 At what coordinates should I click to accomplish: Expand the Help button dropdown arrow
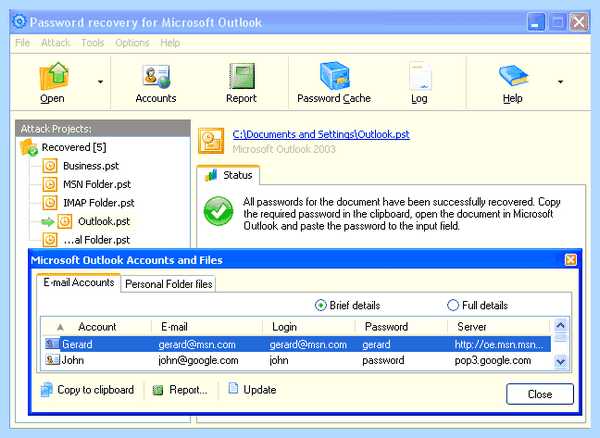tap(560, 81)
